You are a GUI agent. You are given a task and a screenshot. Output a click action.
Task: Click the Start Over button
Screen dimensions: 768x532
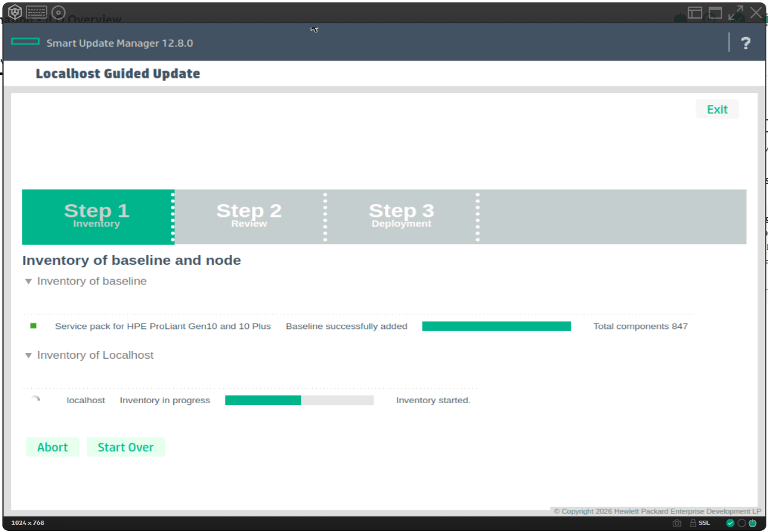(x=126, y=447)
